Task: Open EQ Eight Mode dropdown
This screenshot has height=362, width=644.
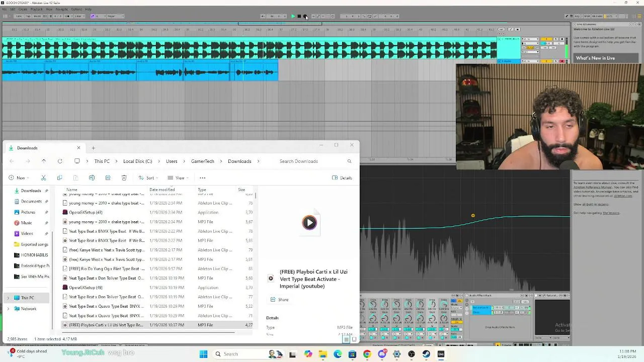Action: (x=456, y=308)
